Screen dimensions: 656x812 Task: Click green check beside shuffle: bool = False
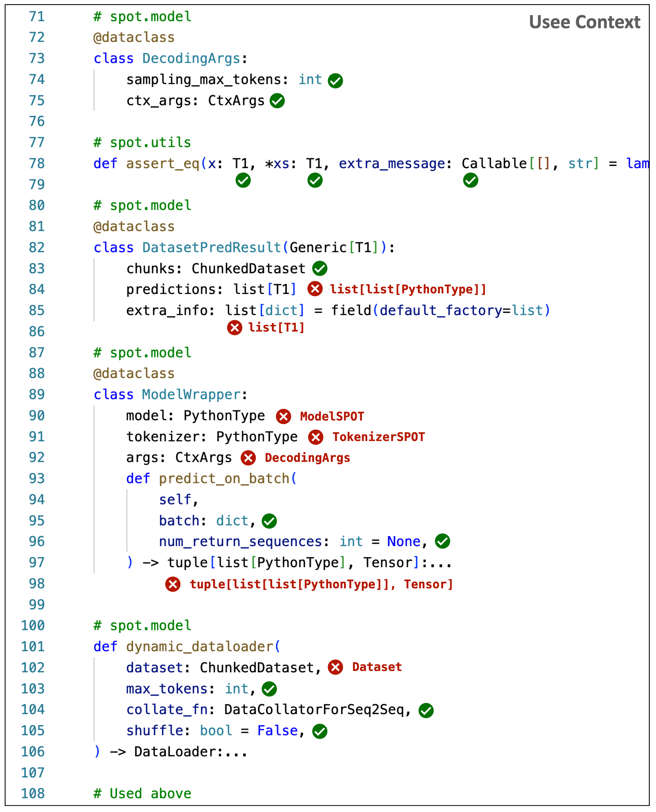point(320,731)
